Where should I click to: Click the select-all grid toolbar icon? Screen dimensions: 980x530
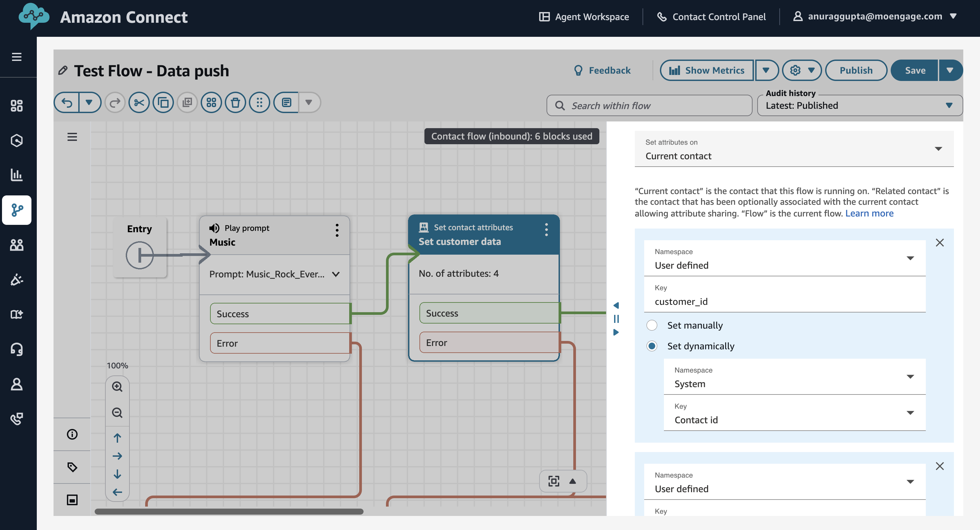click(x=211, y=102)
